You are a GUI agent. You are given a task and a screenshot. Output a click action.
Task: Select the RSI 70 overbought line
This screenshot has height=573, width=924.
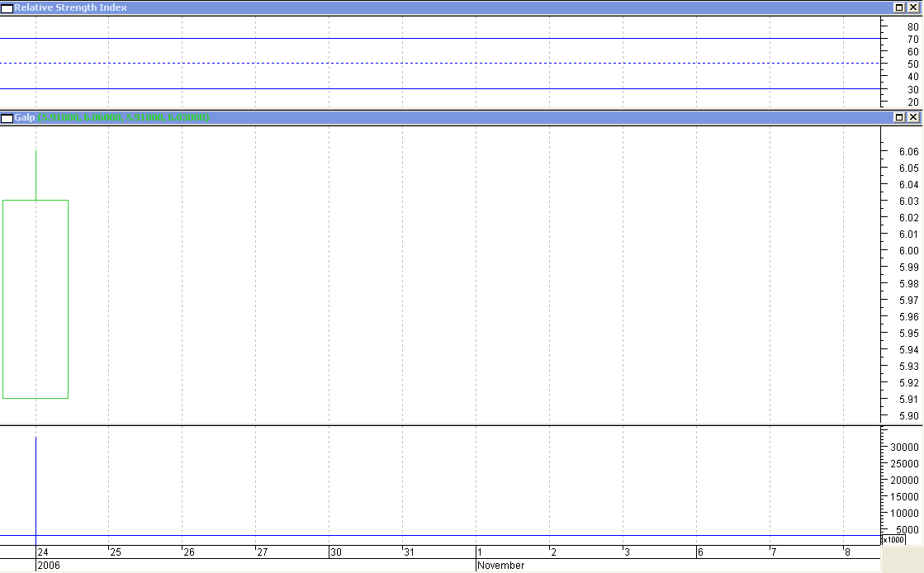coord(440,38)
